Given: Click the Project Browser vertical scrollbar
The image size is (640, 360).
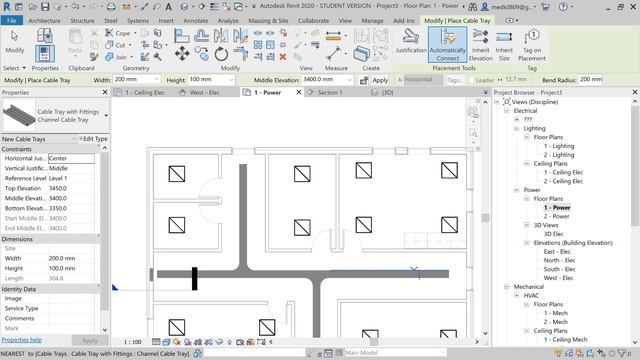Looking at the screenshot, I should 635,165.
